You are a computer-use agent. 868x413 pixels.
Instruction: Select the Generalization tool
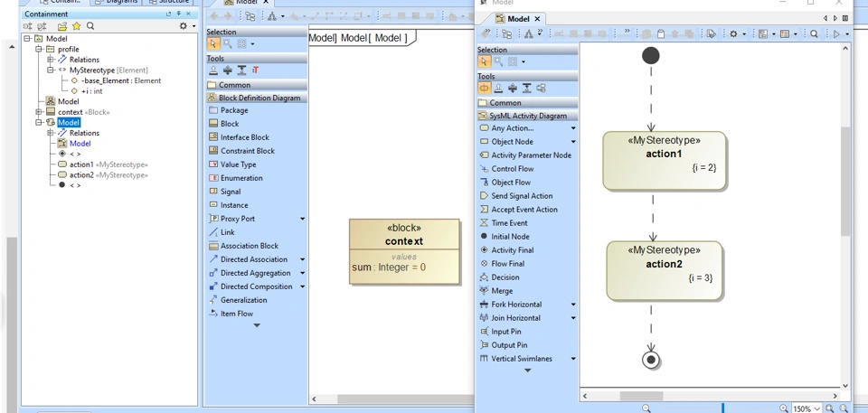[243, 300]
